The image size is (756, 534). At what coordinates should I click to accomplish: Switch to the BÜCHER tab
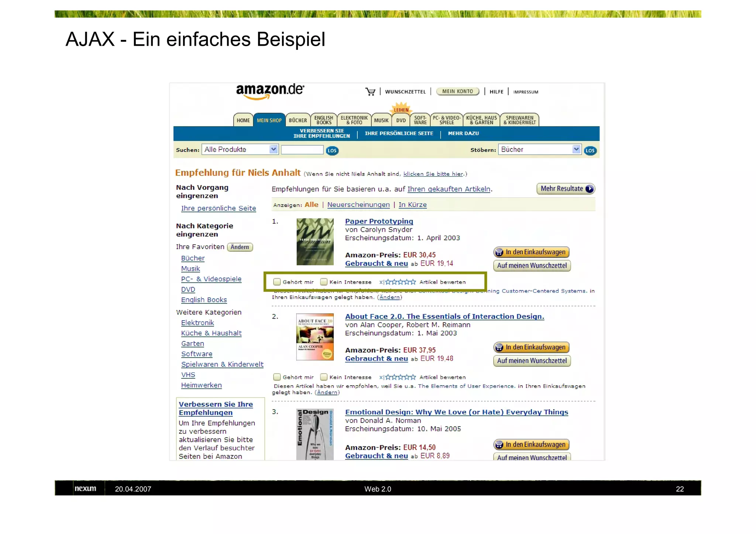click(298, 120)
